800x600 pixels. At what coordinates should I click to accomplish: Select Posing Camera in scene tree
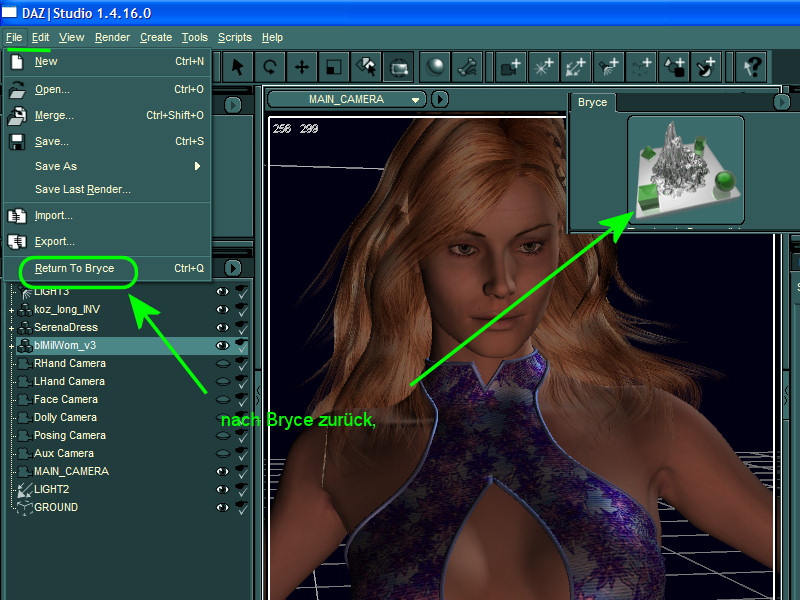click(x=70, y=436)
